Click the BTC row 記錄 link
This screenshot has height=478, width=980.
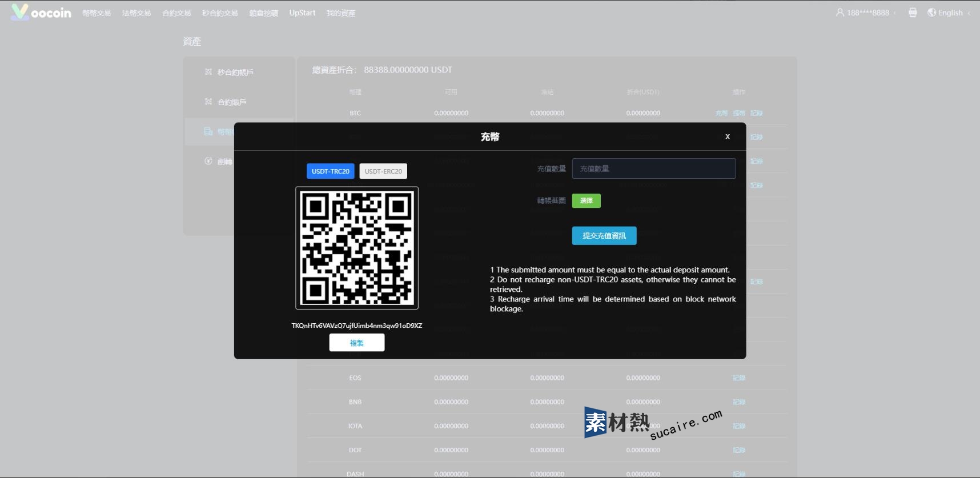point(757,113)
